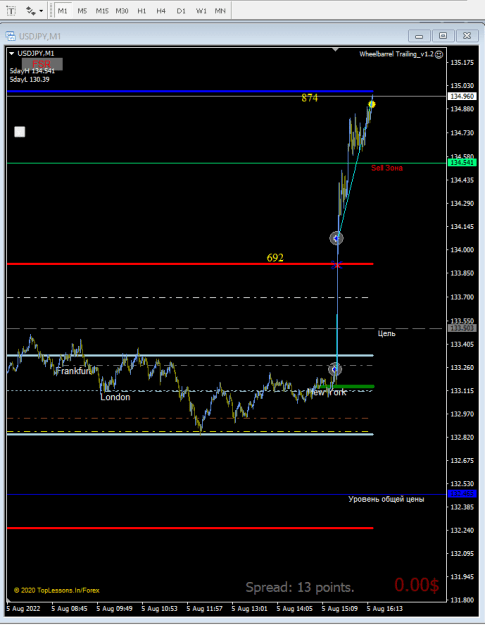Click the white square toggle on the chart
The width and height of the screenshot is (485, 625).
pyautogui.click(x=20, y=132)
